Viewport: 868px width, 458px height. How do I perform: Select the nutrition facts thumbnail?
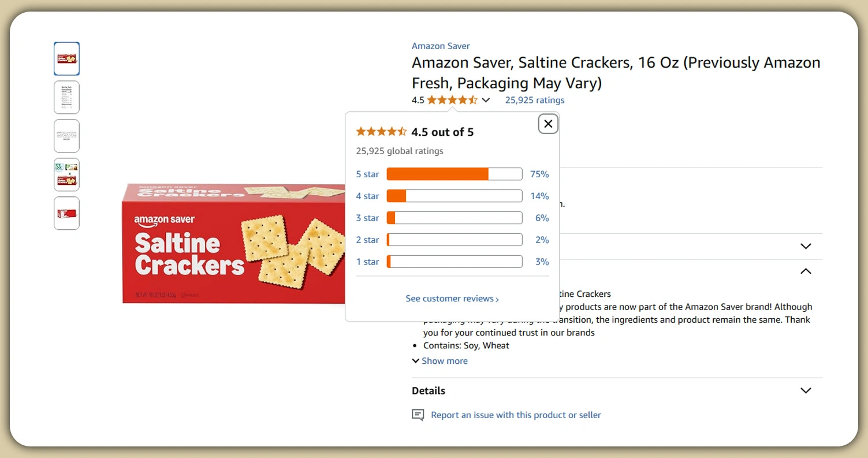click(x=66, y=97)
